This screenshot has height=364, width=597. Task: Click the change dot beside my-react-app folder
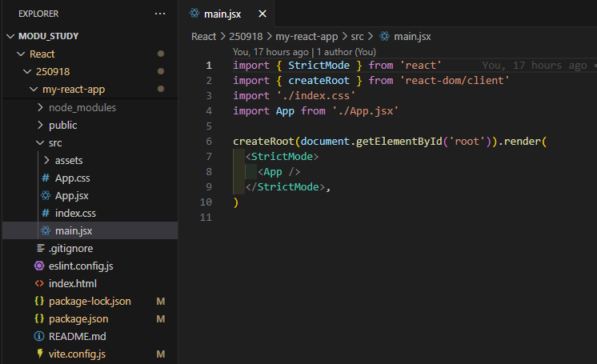click(161, 89)
